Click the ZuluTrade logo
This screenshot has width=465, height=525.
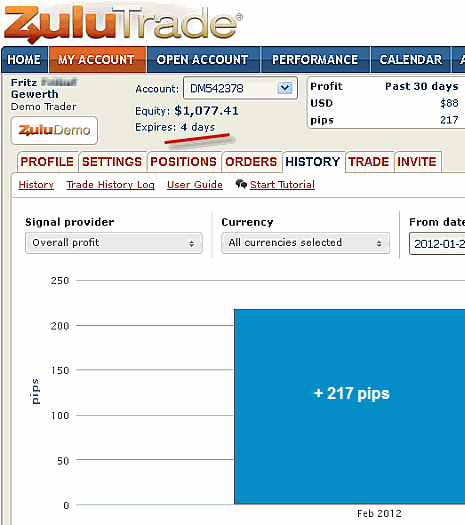coord(123,24)
